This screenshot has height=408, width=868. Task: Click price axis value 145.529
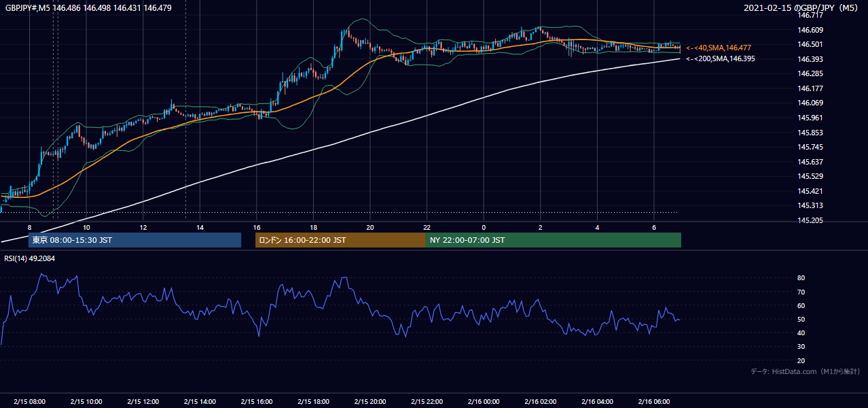(x=810, y=176)
